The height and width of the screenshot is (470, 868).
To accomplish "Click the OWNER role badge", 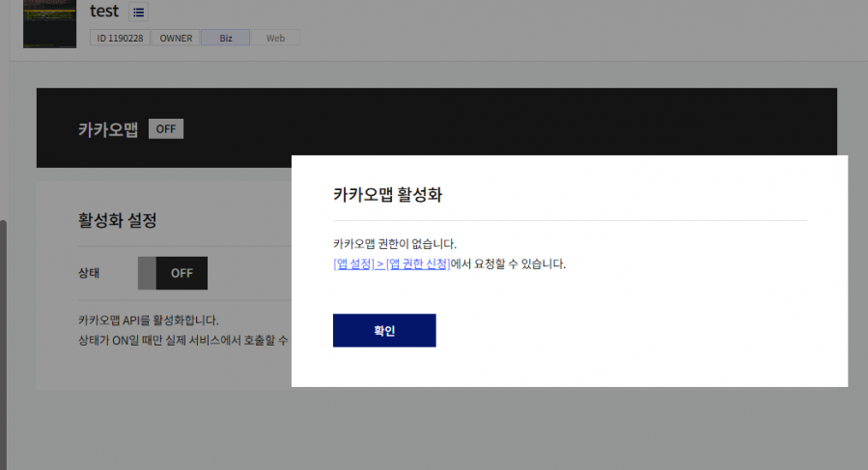I will coord(176,39).
